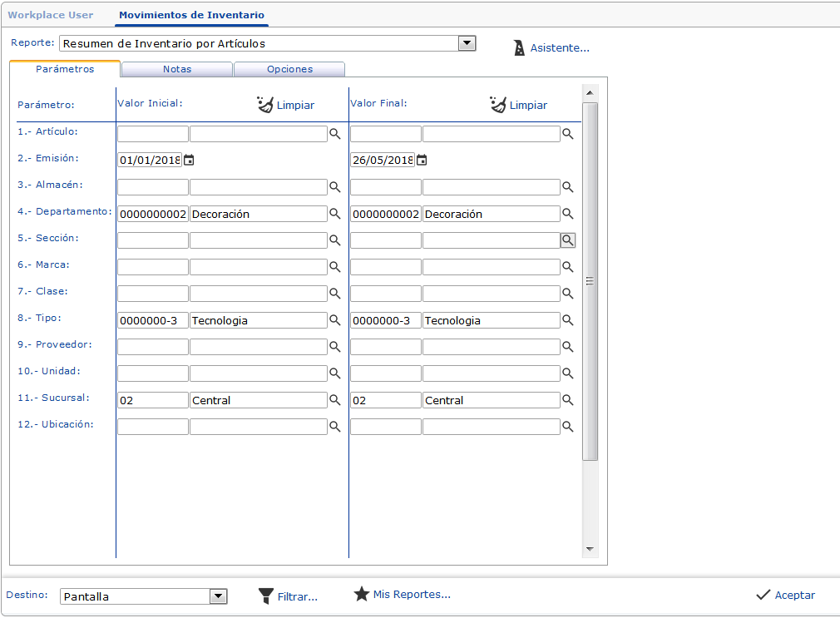Click search icon for final Tipo value
Image resolution: width=840 pixels, height=618 pixels.
(x=568, y=320)
